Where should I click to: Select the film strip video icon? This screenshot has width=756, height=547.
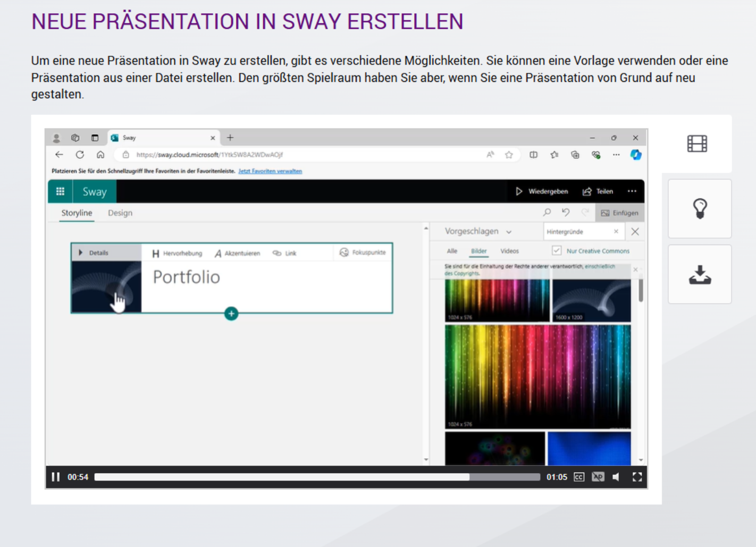(697, 144)
